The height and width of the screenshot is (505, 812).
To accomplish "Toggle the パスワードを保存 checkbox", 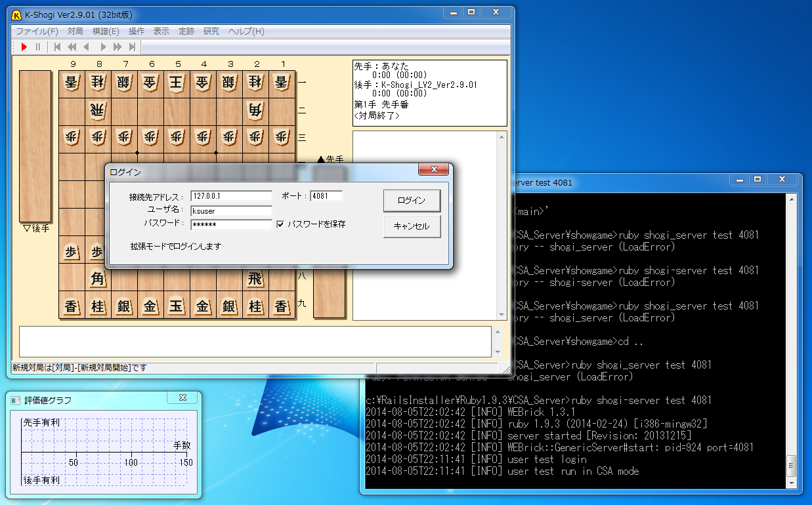I will point(280,224).
